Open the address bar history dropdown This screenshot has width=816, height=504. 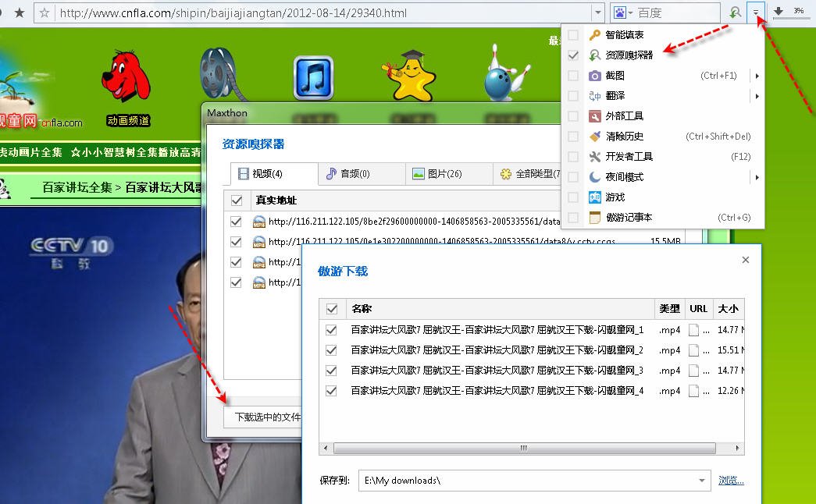click(598, 12)
